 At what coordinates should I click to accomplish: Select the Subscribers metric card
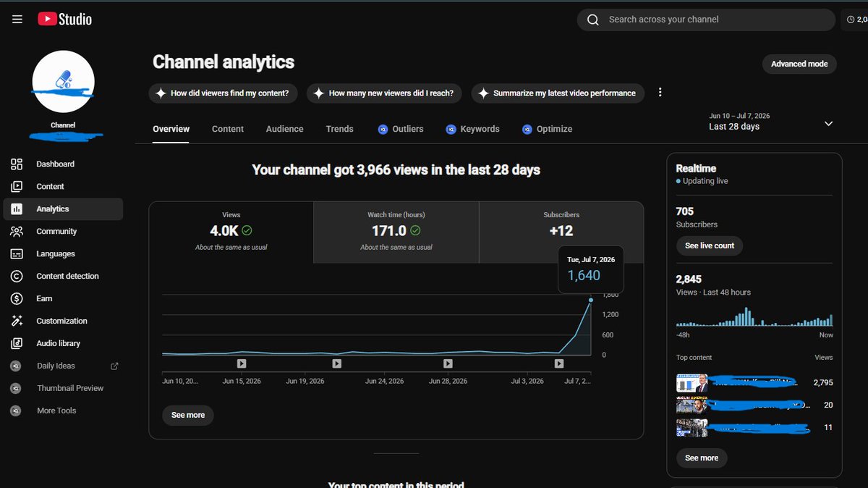point(561,232)
